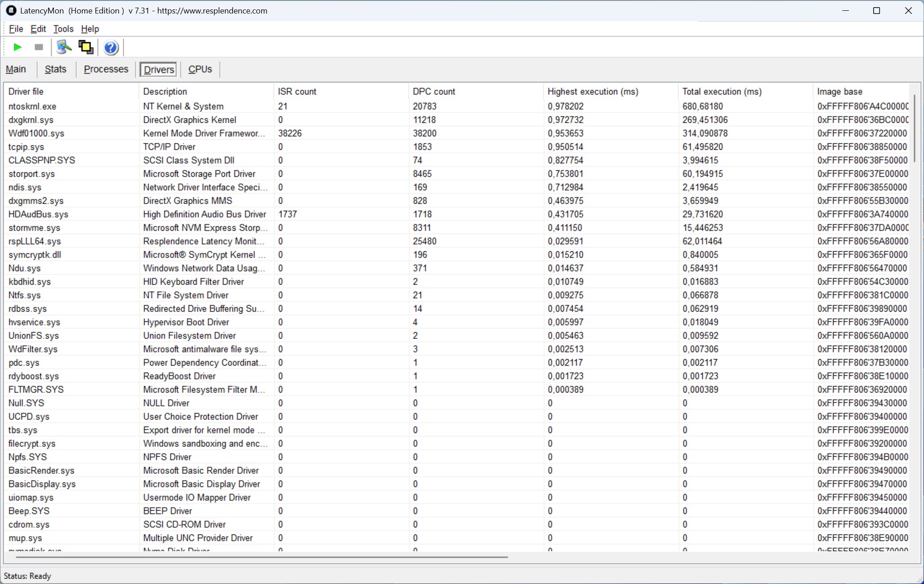Click the ISR count column header
The image size is (924, 584).
tap(297, 92)
